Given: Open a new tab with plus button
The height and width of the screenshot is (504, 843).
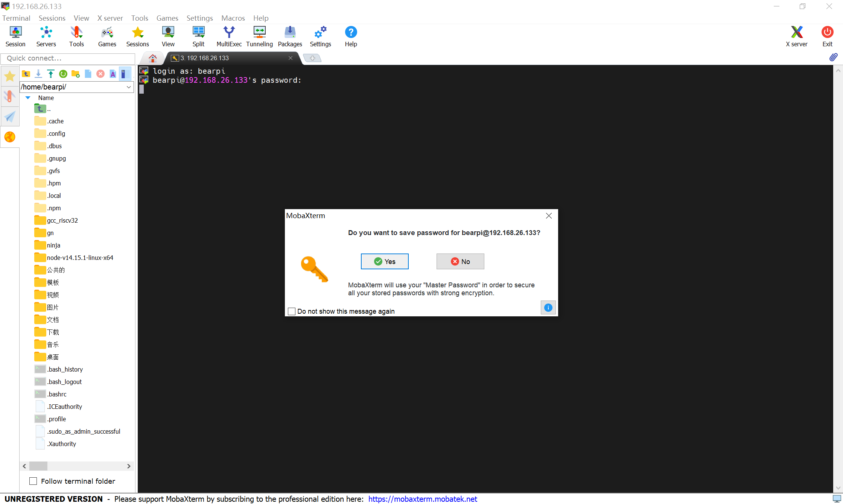Looking at the screenshot, I should [312, 58].
